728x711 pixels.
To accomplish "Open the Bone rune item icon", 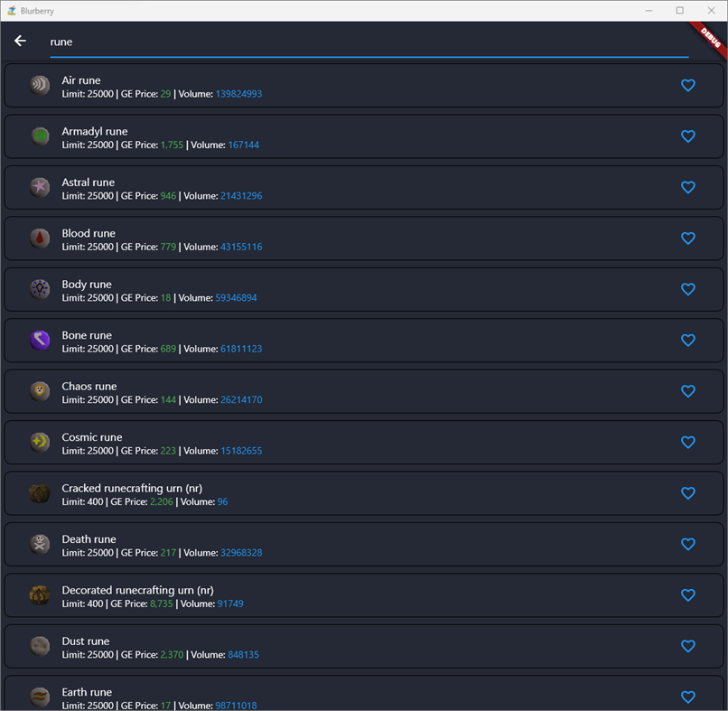I will (40, 340).
